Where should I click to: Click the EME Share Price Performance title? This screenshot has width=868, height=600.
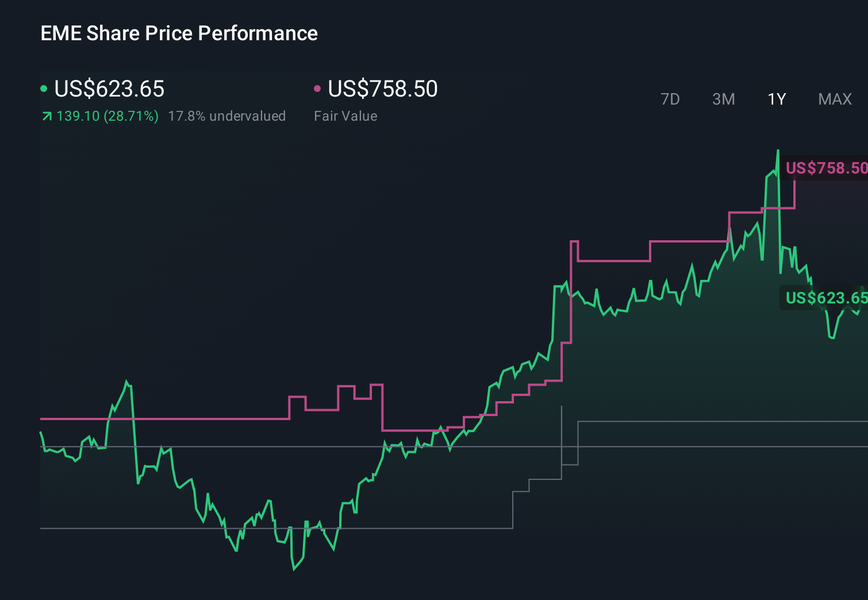pos(179,33)
